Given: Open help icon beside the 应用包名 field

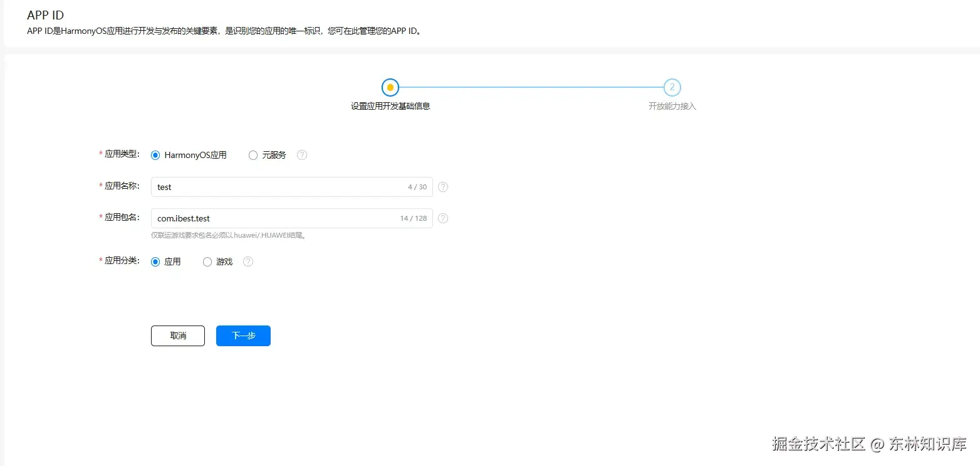Looking at the screenshot, I should (x=443, y=218).
